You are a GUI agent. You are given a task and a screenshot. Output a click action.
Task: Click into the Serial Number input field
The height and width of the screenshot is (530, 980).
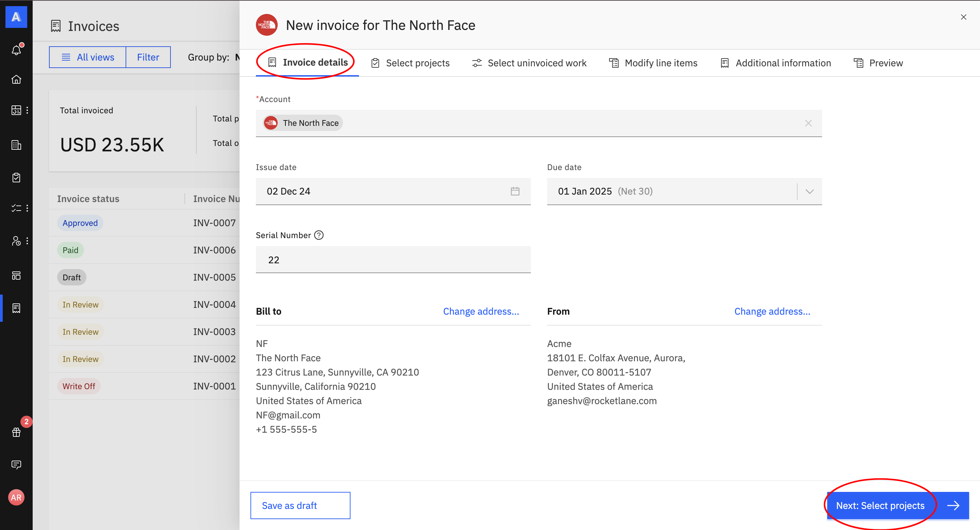point(393,260)
